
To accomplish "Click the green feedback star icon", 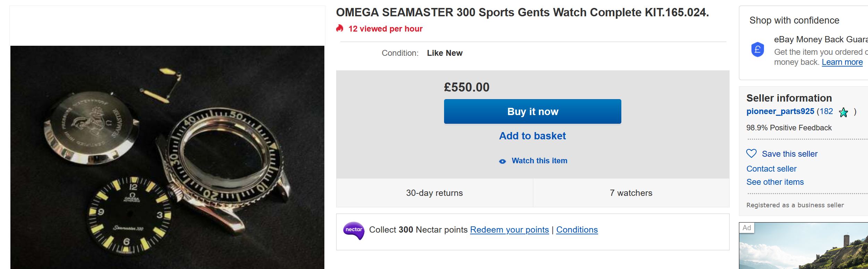I will coord(843,112).
